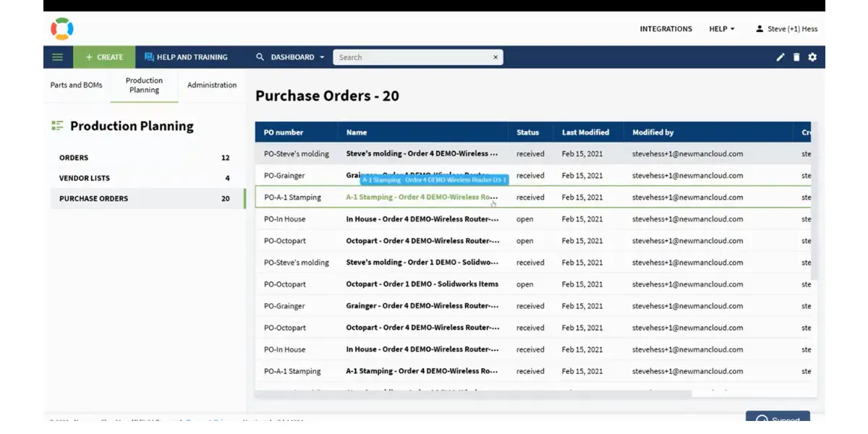
Task: Click the Production Planning list icon
Action: (x=57, y=126)
